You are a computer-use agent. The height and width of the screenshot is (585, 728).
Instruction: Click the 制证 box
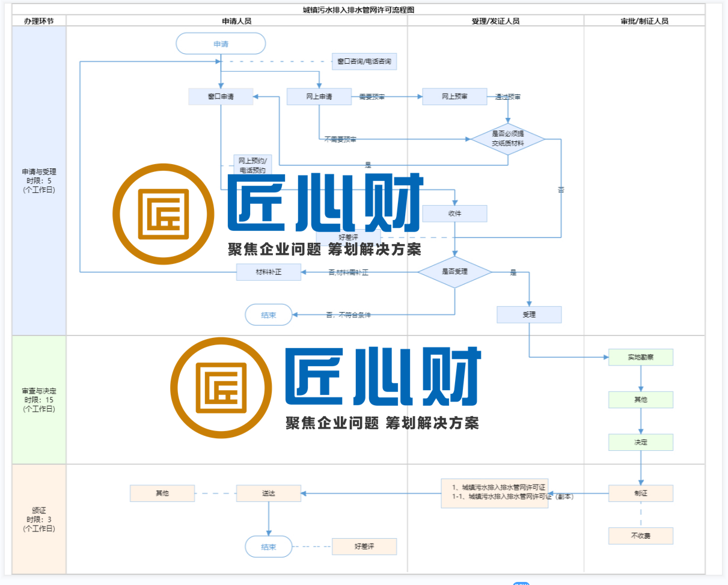(641, 493)
